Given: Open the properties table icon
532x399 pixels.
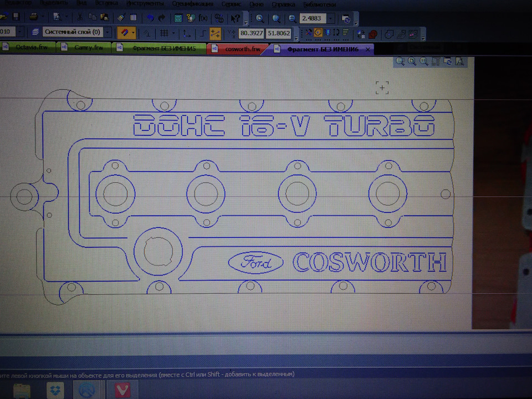Looking at the screenshot, I should click(x=134, y=17).
